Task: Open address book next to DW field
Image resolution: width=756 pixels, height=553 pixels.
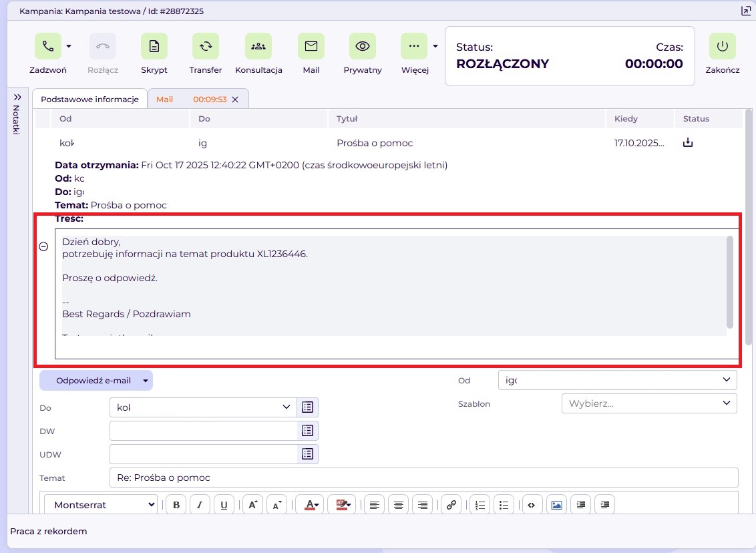Action: point(307,431)
